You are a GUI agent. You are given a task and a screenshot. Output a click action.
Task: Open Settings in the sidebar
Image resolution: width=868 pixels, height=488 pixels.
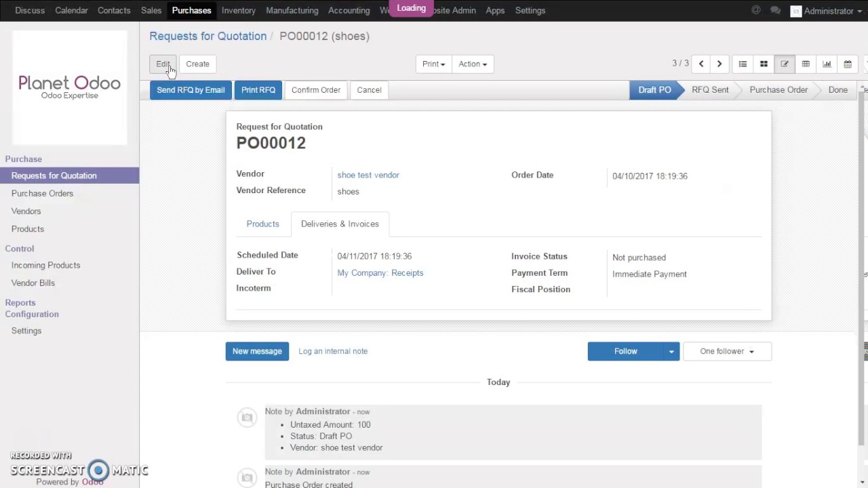click(26, 331)
